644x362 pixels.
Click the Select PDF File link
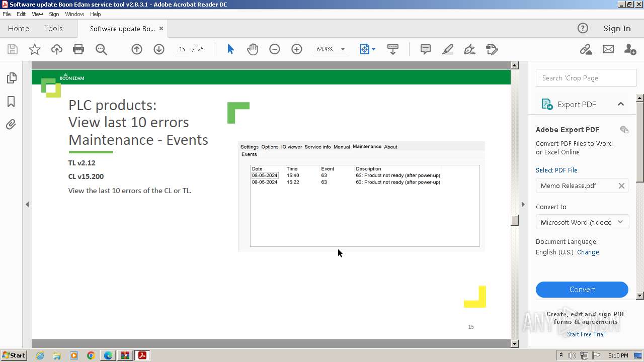point(556,170)
